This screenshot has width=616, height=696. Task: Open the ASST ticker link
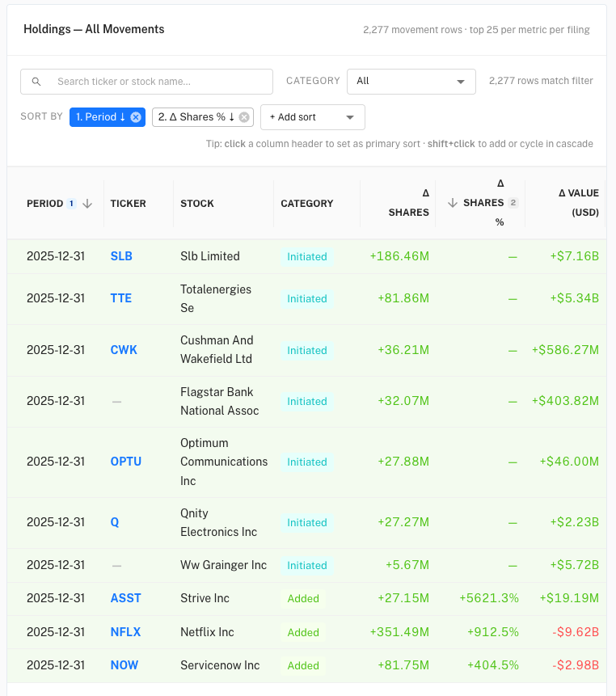click(x=125, y=598)
